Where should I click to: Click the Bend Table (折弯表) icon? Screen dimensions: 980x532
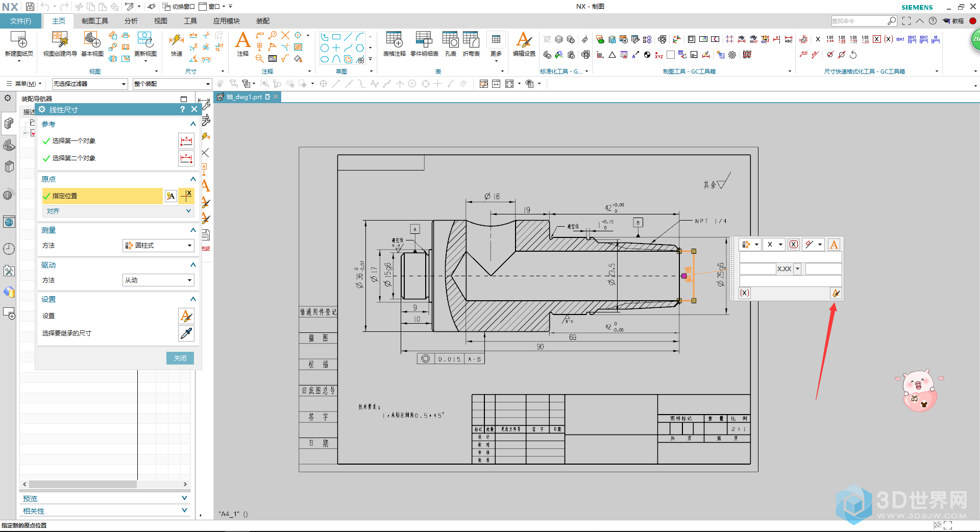[471, 40]
